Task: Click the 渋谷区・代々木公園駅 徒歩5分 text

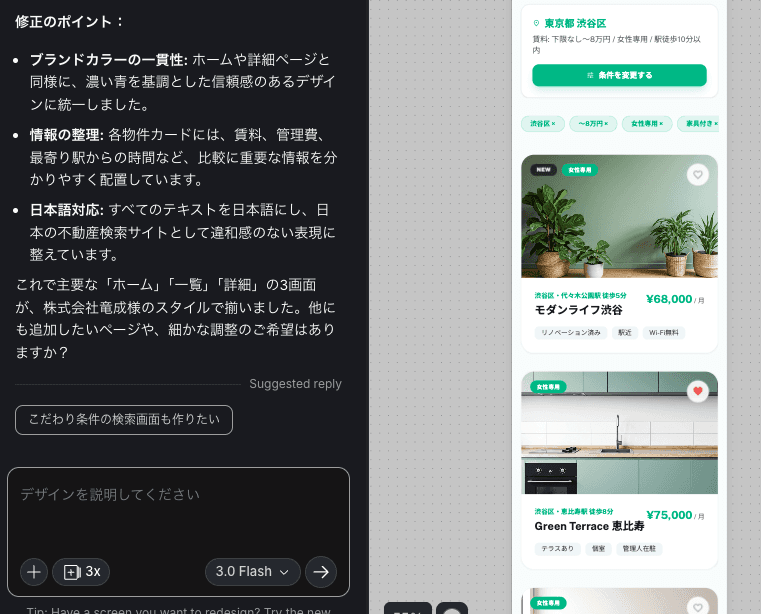Action: [x=580, y=296]
